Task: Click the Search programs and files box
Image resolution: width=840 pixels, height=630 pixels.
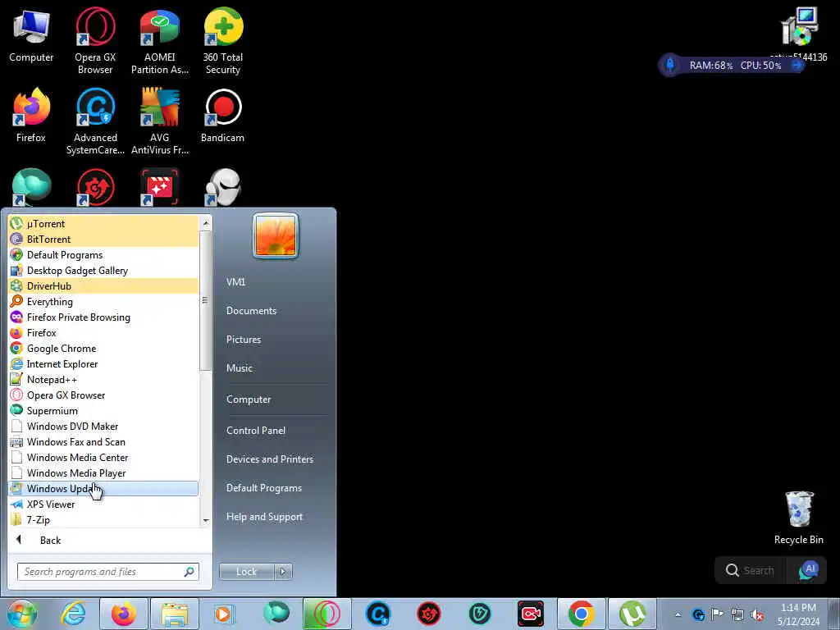Action: click(108, 572)
